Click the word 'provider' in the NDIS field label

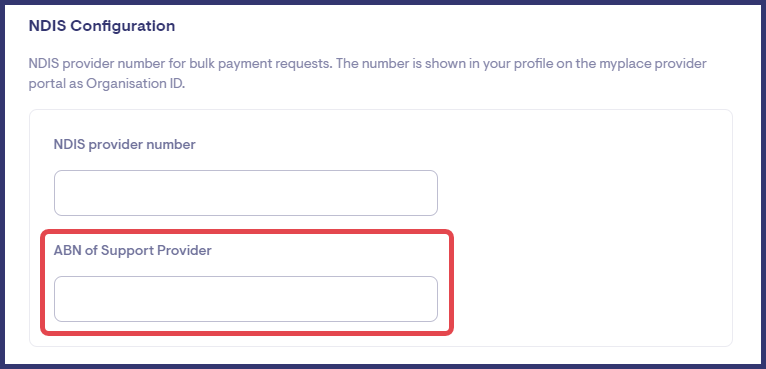click(115, 145)
